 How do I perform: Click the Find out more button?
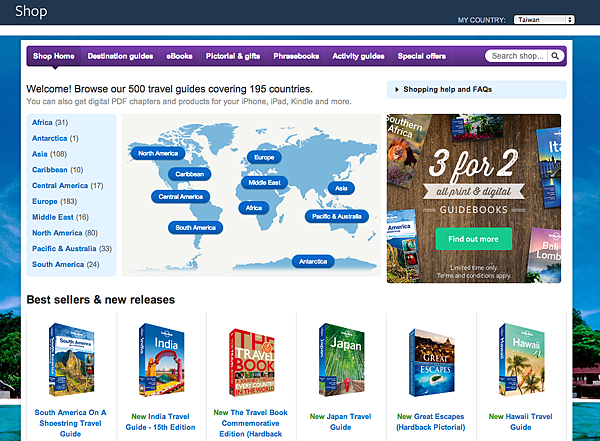pyautogui.click(x=473, y=239)
